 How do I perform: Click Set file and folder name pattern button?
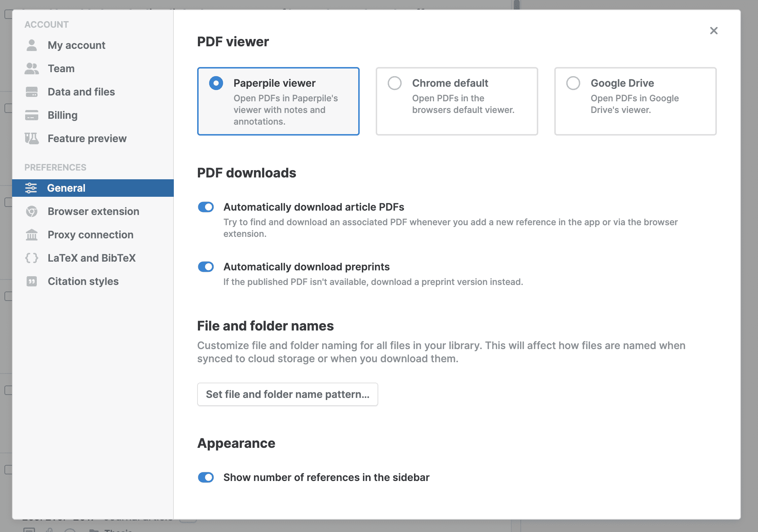288,394
